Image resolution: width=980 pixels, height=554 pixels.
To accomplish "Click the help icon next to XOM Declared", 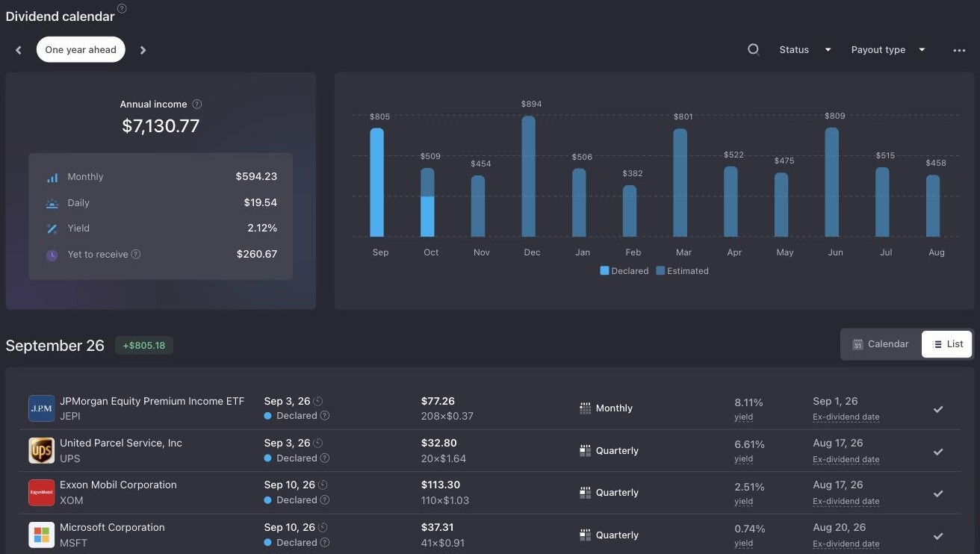I will coord(325,499).
